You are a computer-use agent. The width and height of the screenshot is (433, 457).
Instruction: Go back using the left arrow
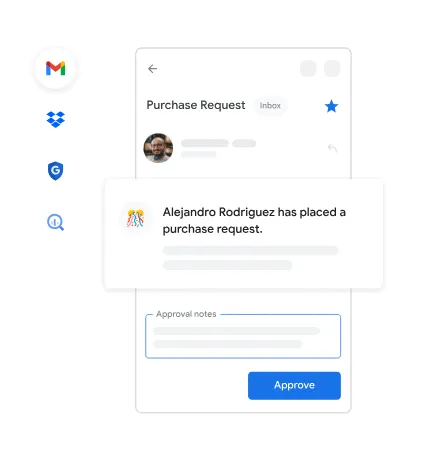click(152, 69)
